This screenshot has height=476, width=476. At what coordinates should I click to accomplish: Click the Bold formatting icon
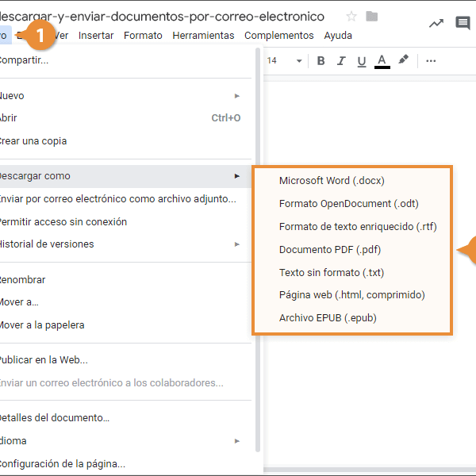pos(321,61)
